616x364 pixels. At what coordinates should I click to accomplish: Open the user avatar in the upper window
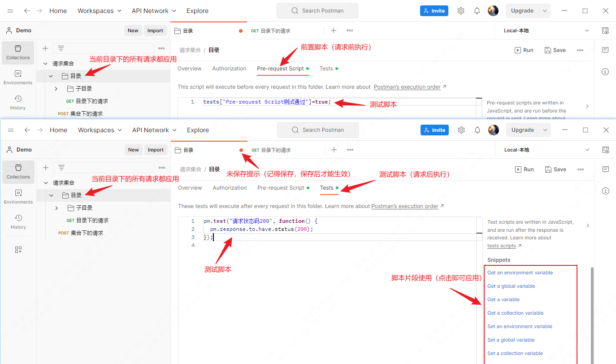(493, 11)
